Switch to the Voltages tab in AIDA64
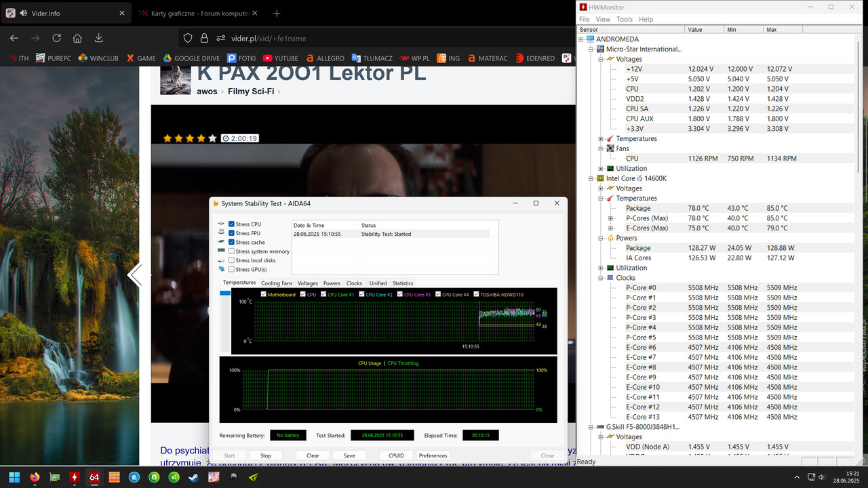 (x=308, y=283)
